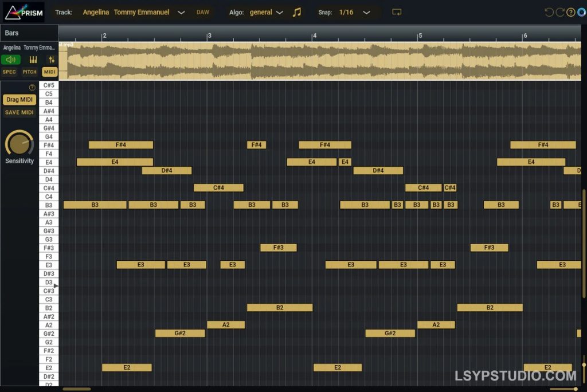This screenshot has width=587, height=392.
Task: Switch on the PITCH view toggle
Action: tap(29, 72)
